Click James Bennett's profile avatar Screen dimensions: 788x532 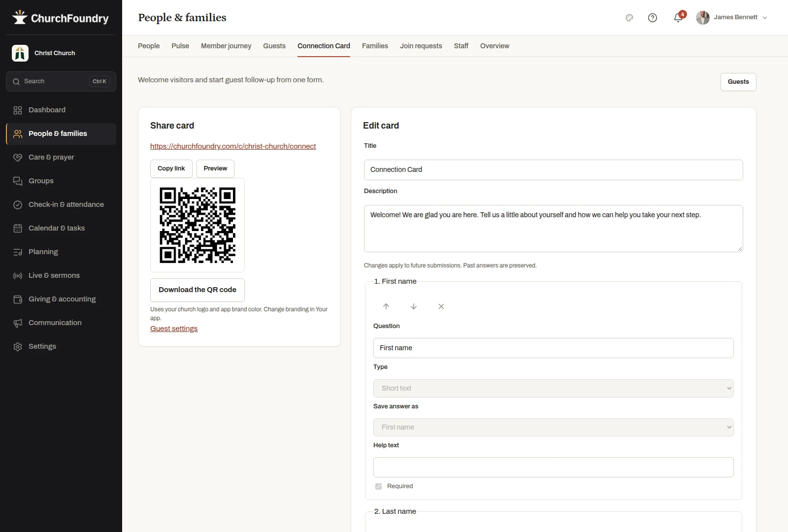click(x=703, y=18)
